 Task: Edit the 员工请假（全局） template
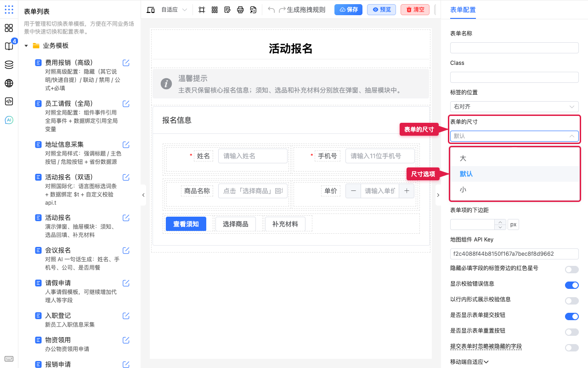[126, 103]
